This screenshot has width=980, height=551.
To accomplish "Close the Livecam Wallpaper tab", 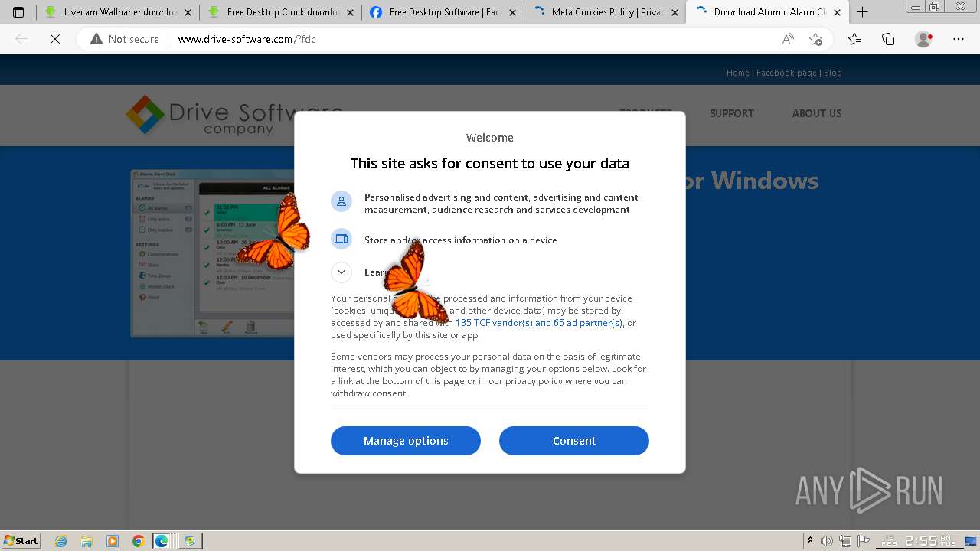I will click(188, 12).
